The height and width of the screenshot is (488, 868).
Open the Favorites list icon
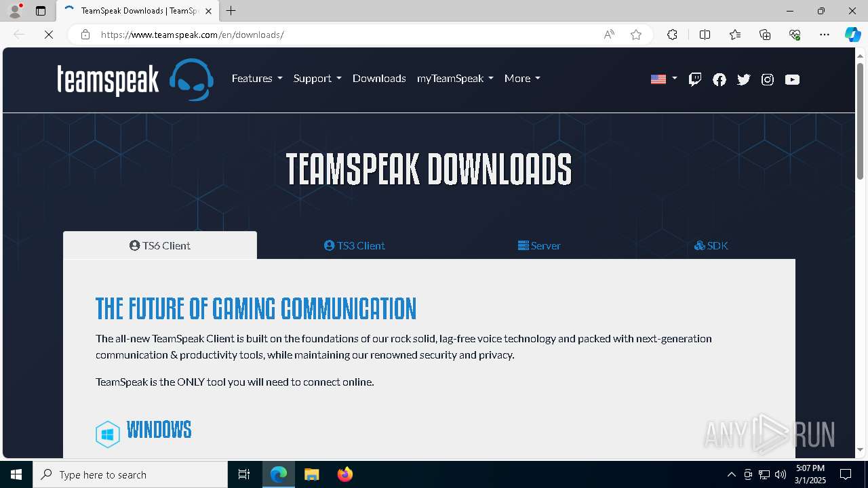(x=735, y=35)
